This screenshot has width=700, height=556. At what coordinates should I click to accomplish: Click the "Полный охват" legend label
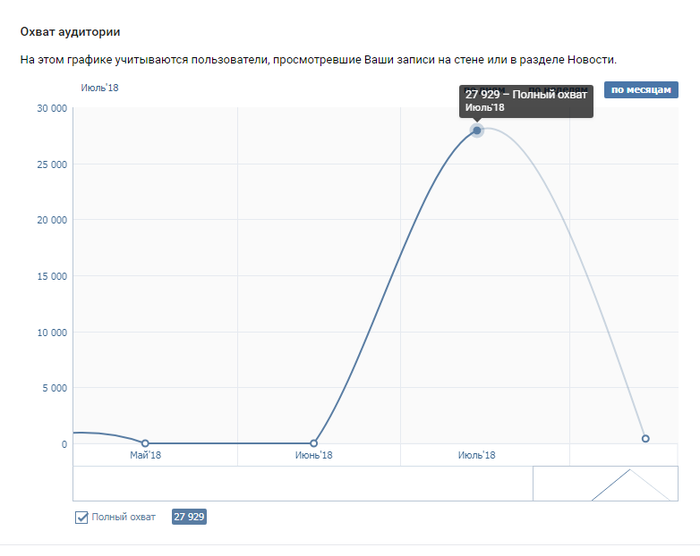(123, 517)
